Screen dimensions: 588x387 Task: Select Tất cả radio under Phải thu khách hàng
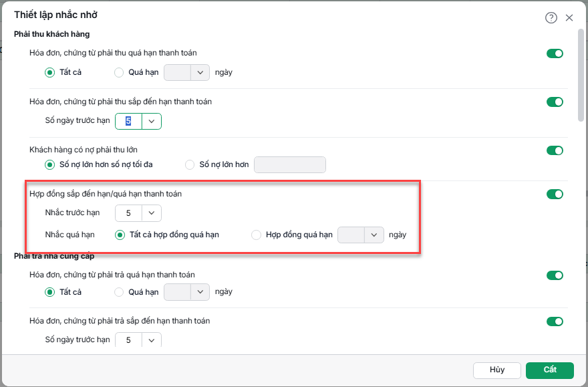pos(50,72)
